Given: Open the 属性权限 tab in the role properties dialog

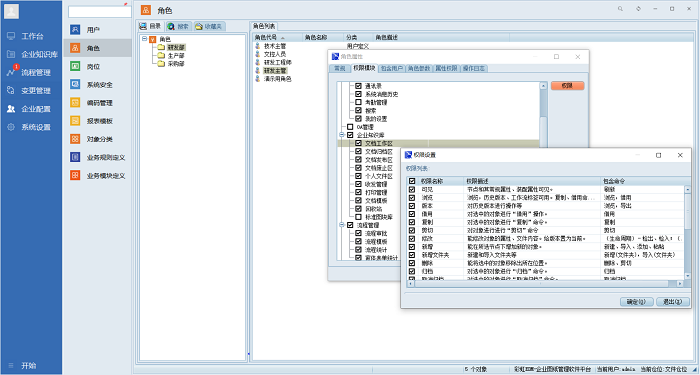Looking at the screenshot, I should click(446, 68).
